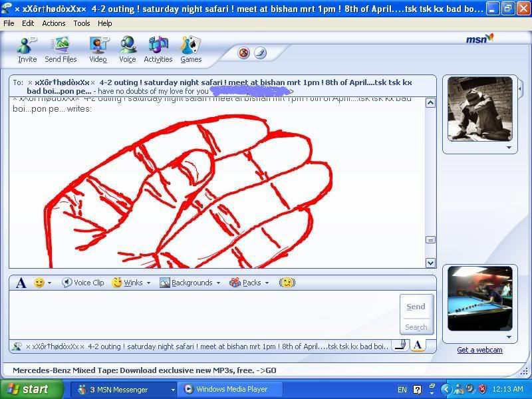Expand hidden system tray icons arrow
This screenshot has width=532, height=399.
click(x=446, y=389)
